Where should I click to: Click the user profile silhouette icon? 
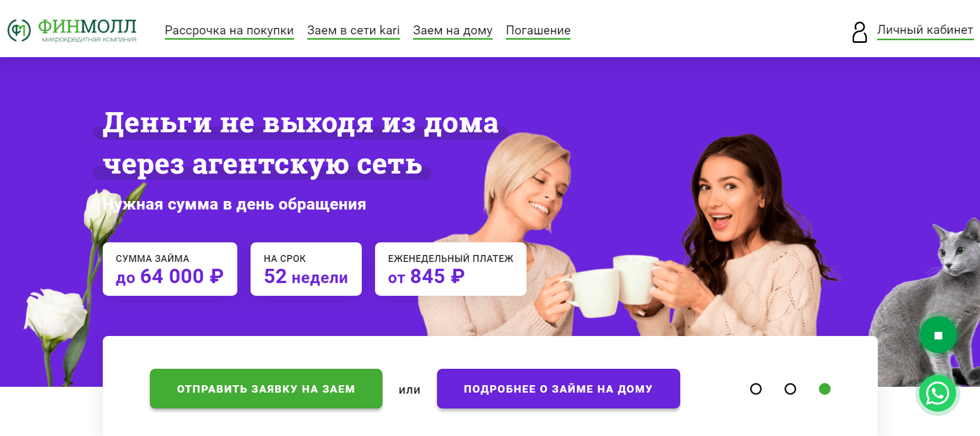(x=859, y=32)
